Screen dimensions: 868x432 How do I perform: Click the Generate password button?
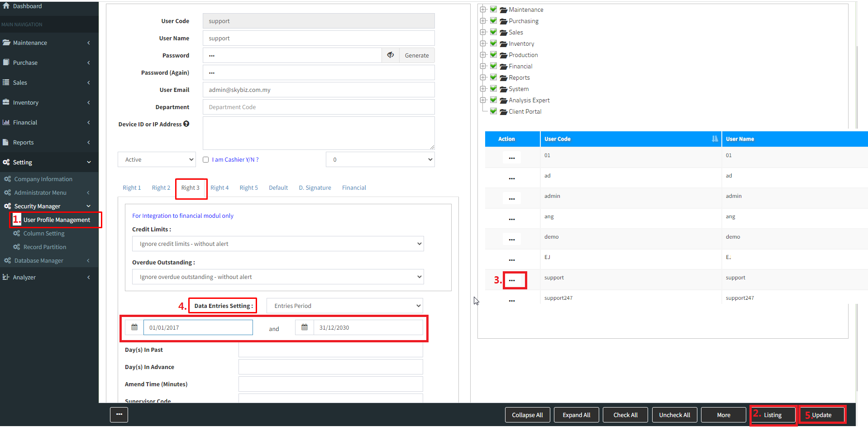417,55
